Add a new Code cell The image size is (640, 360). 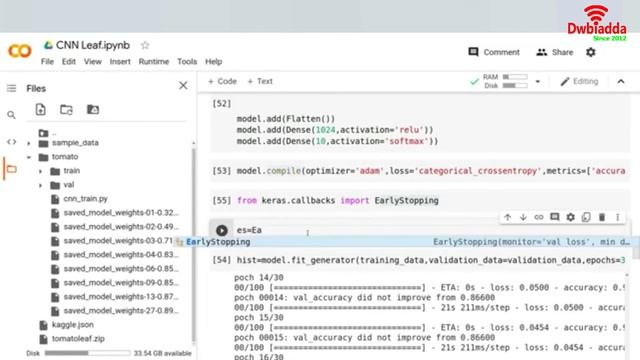(222, 81)
